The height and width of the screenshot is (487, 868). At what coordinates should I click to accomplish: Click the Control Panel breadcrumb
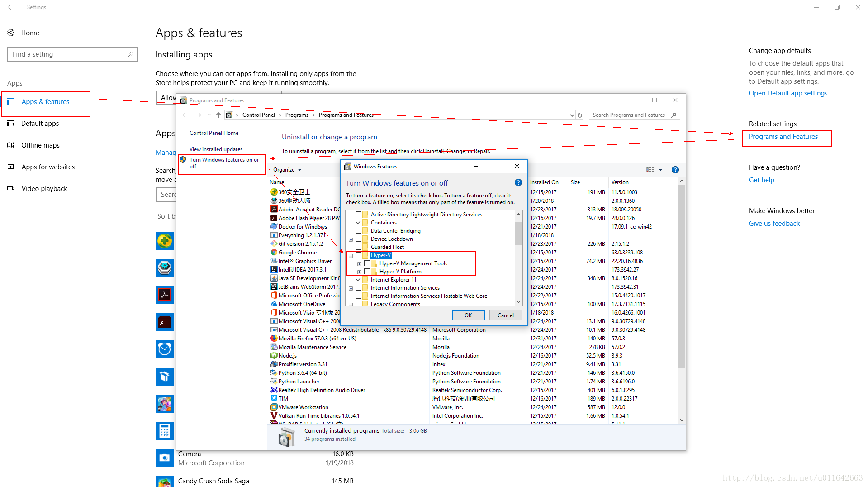[x=258, y=115]
